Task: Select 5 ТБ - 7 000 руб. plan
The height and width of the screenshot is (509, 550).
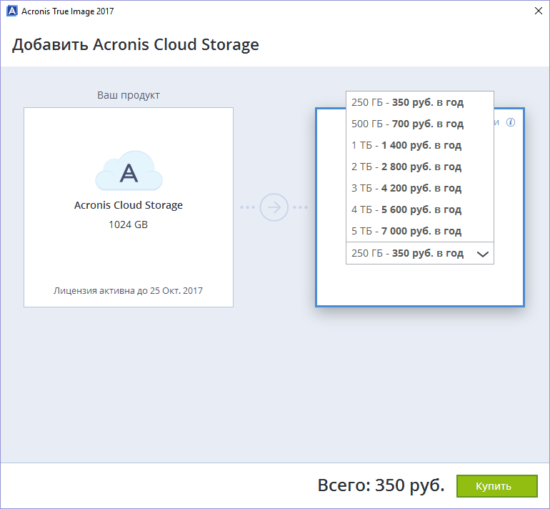Action: point(420,231)
